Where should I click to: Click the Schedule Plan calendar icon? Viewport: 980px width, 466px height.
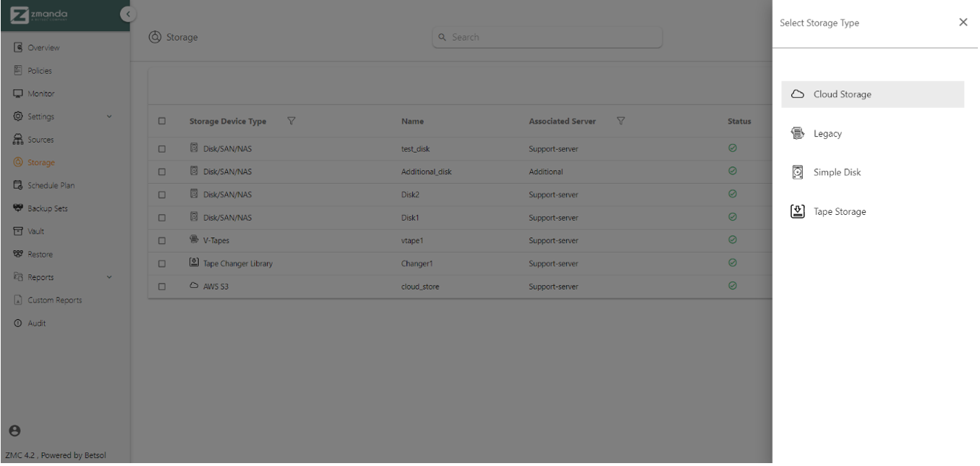17,185
